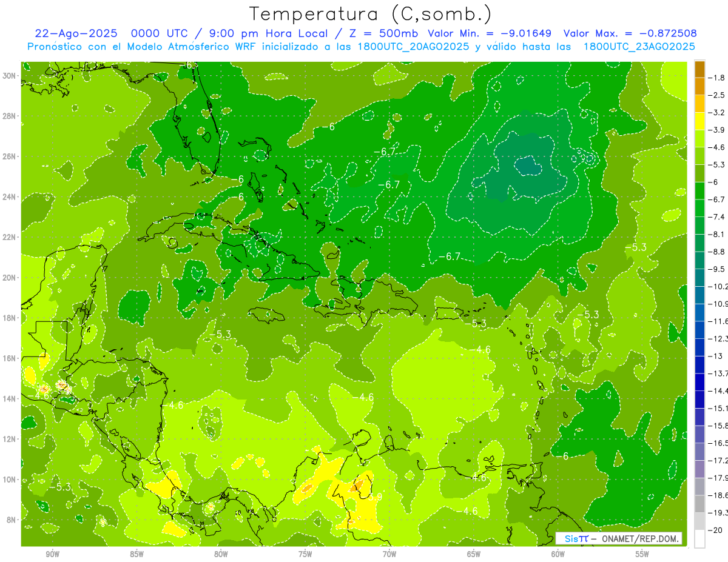Pick the yellow swatch between -3.2 and -3.9
The width and height of the screenshot is (728, 562).
point(699,121)
